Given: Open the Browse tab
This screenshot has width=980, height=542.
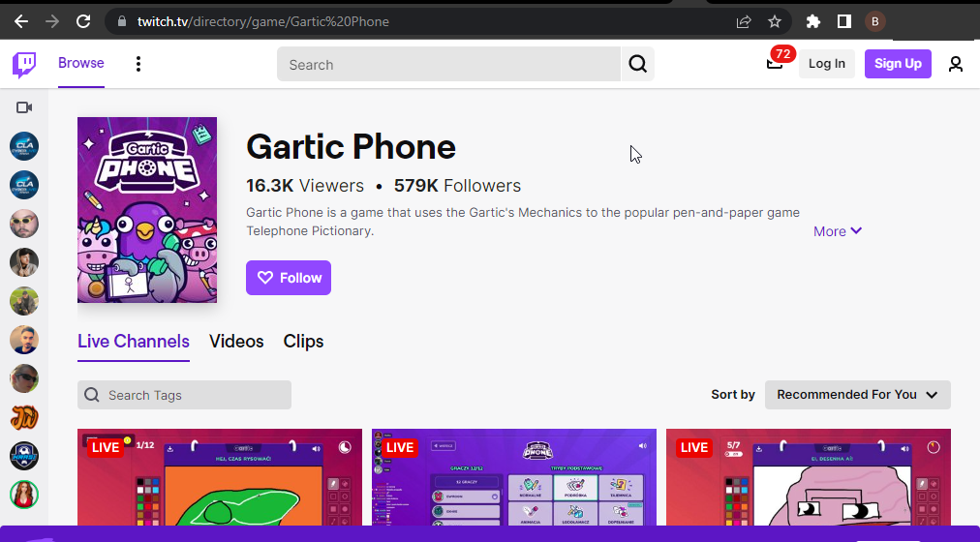Looking at the screenshot, I should click(x=81, y=63).
